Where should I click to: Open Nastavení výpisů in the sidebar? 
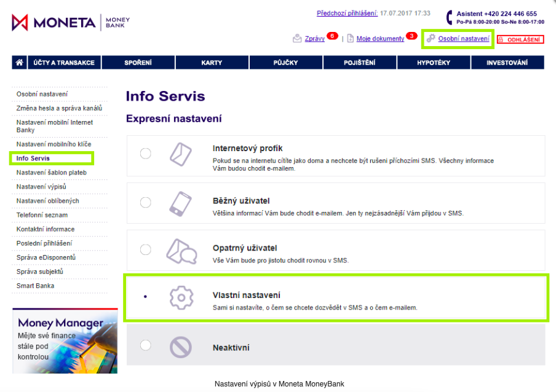point(41,187)
